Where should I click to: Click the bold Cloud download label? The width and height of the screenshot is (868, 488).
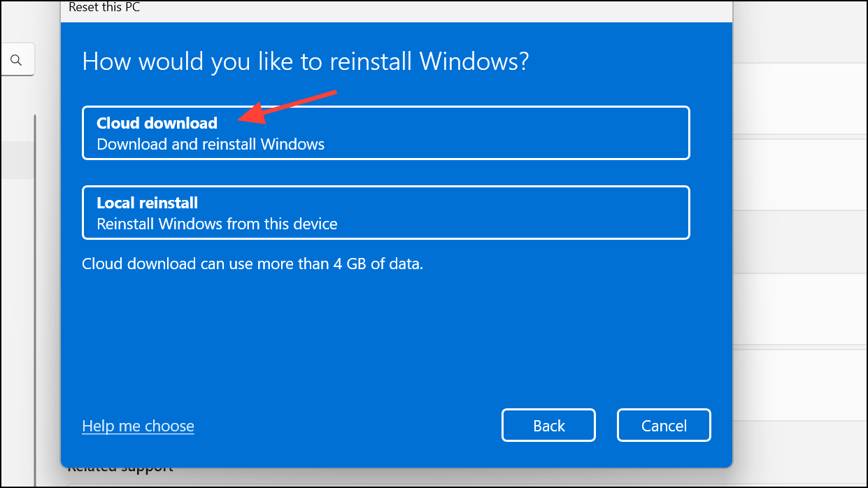click(157, 123)
